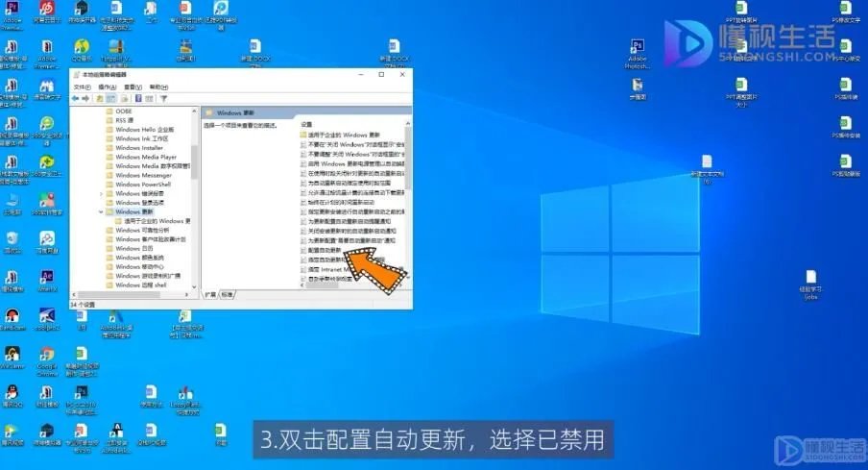
Task: Open the QQ音乐 desktop shortcut
Action: point(82,51)
